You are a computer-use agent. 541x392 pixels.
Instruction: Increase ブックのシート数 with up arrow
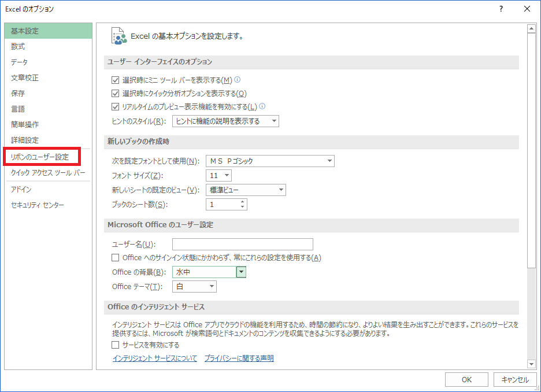pyautogui.click(x=243, y=202)
